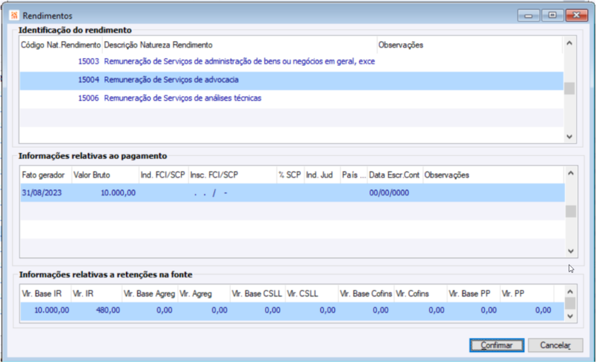The image size is (597, 364).
Task: Click scrollbar thumb of Identificação do rendimento list
Action: pos(569,88)
